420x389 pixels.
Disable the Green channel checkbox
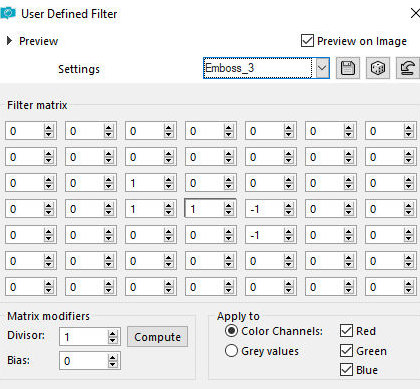[346, 350]
